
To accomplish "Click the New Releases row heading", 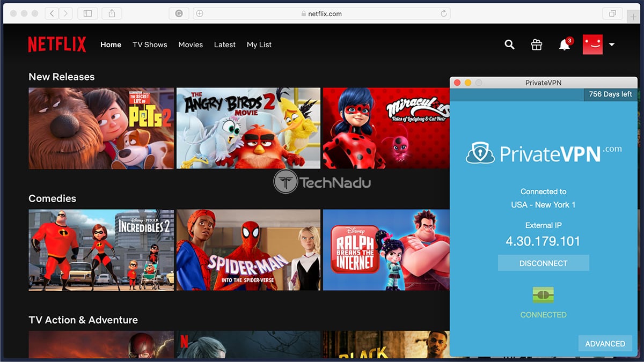I will 62,77.
